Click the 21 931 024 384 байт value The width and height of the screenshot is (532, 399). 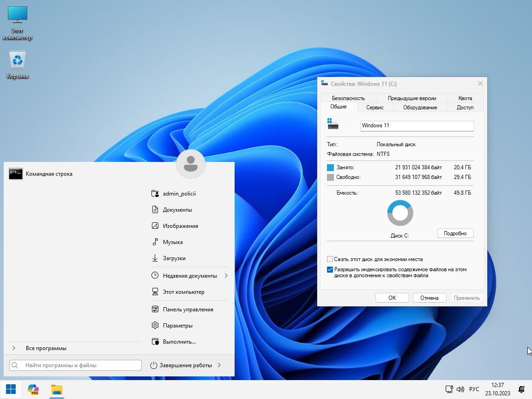pos(418,167)
